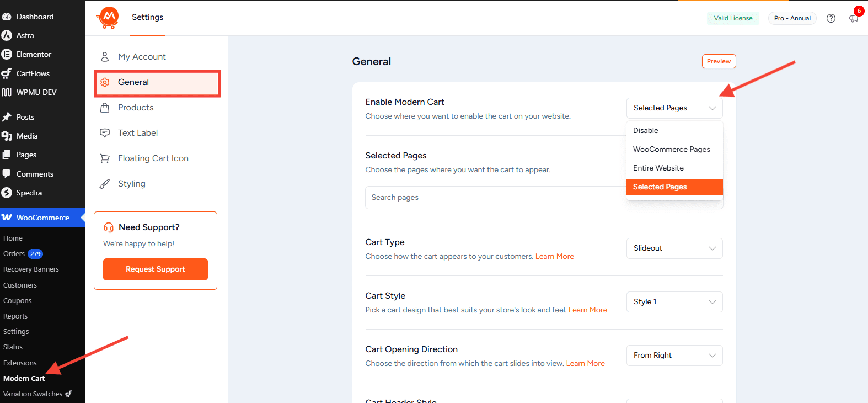868x403 pixels.
Task: Follow Cart Opening Direction Learn More link
Action: point(585,364)
